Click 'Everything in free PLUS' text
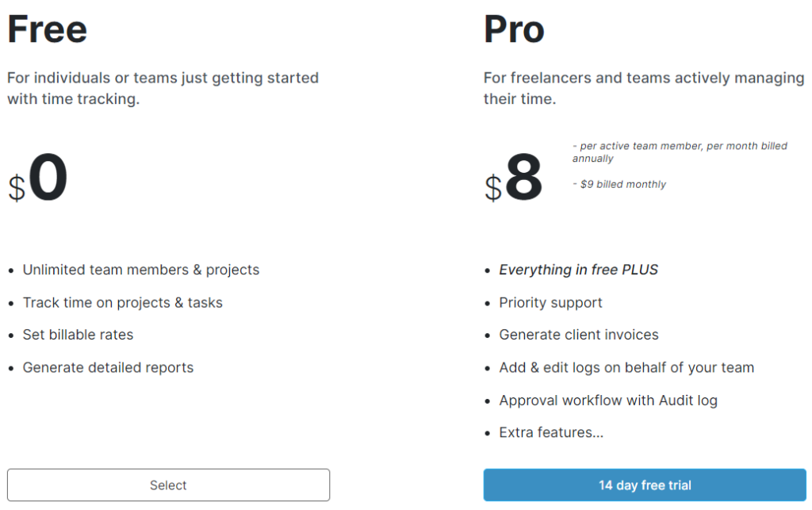Image resolution: width=812 pixels, height=510 pixels. pos(579,270)
